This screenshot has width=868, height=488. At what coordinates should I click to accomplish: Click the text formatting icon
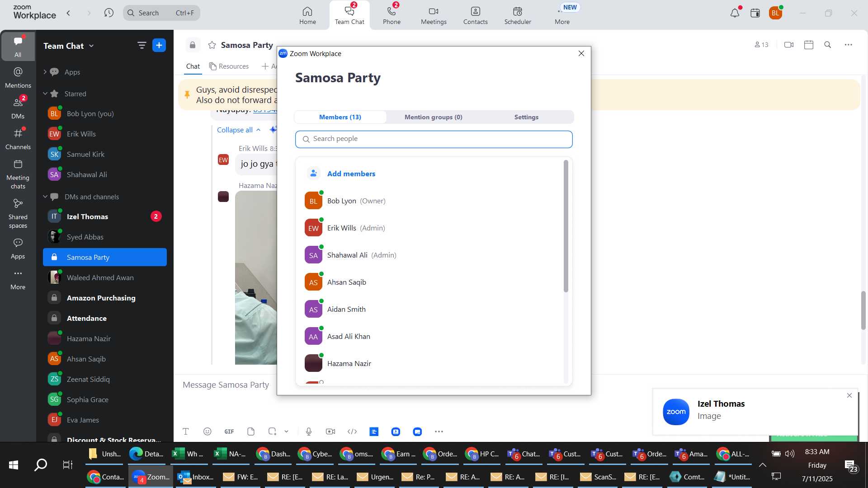(186, 432)
